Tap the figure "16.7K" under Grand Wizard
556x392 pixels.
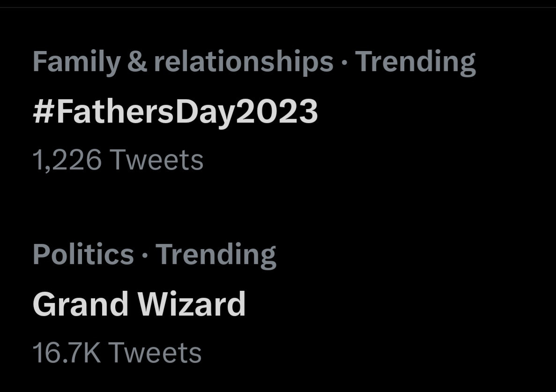pos(67,353)
